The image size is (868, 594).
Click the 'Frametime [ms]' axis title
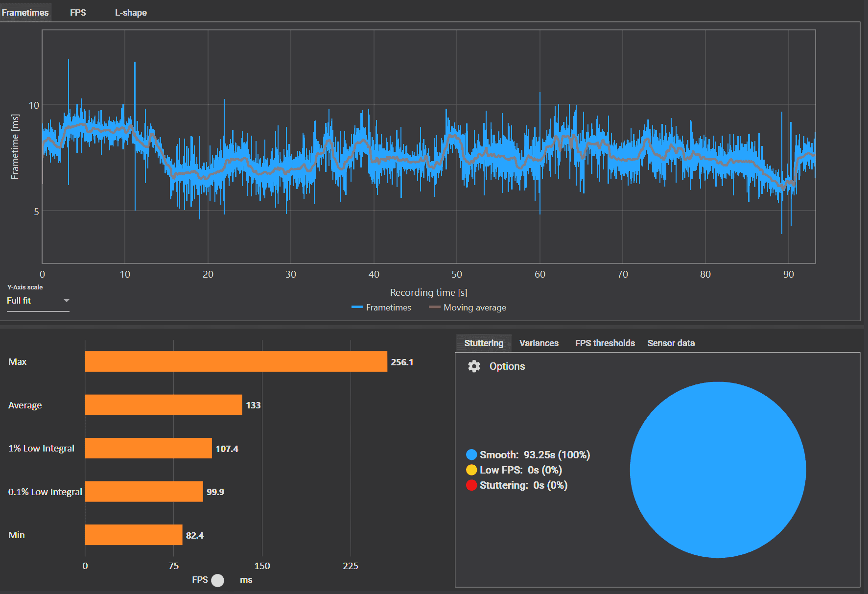pyautogui.click(x=15, y=147)
